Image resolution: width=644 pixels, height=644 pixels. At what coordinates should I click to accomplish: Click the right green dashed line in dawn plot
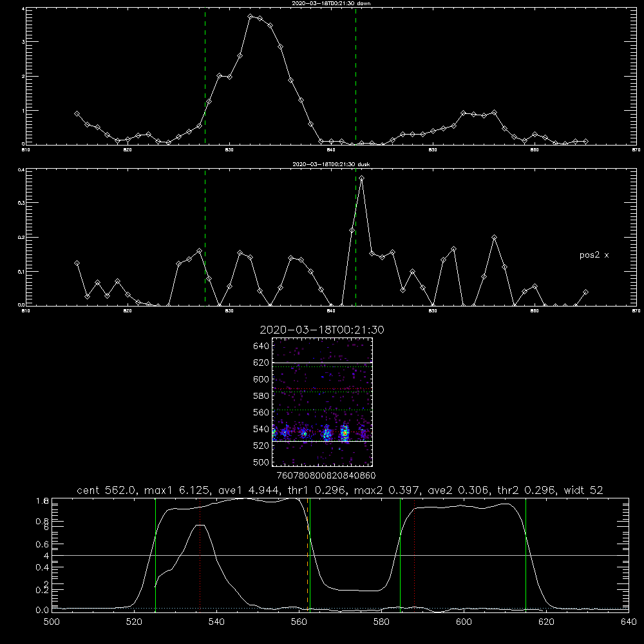click(355, 76)
